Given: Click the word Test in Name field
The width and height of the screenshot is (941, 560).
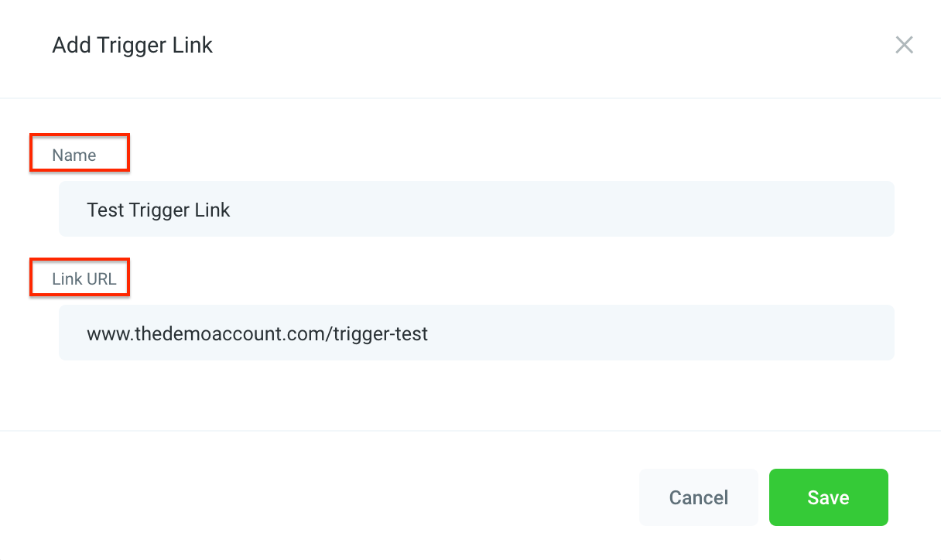Looking at the screenshot, I should coord(105,210).
